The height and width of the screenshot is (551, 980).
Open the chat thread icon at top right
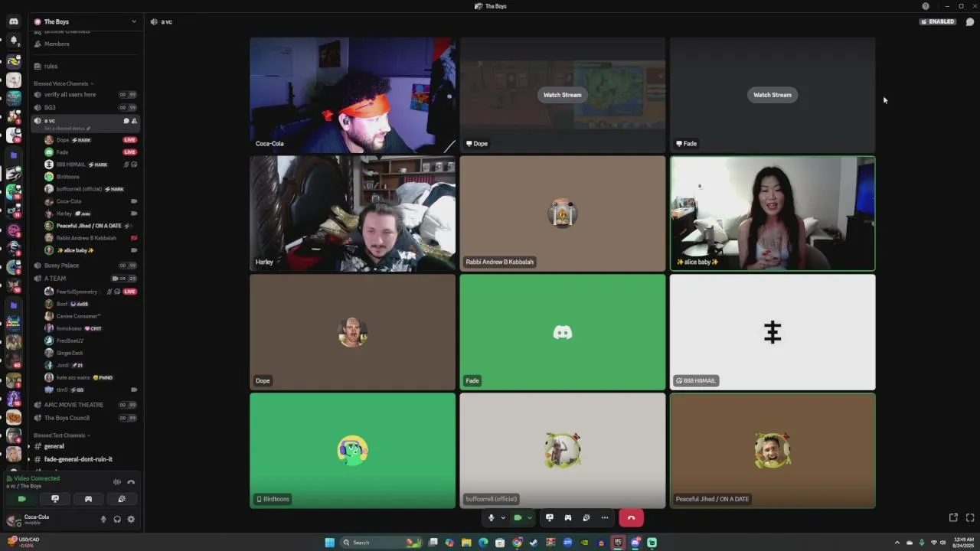970,21
